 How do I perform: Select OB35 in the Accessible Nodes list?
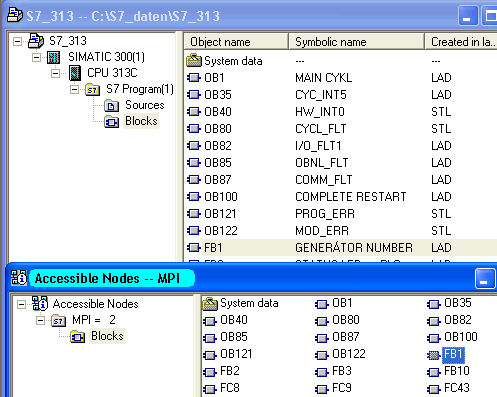point(458,303)
